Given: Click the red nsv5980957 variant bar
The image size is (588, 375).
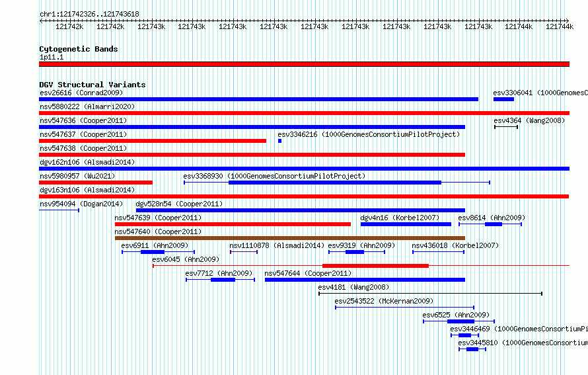Looking at the screenshot, I should point(96,183).
